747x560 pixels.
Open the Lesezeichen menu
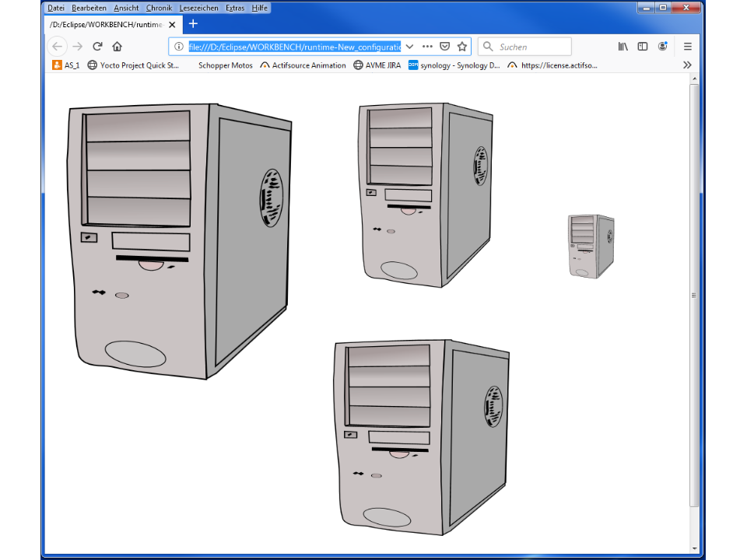198,8
